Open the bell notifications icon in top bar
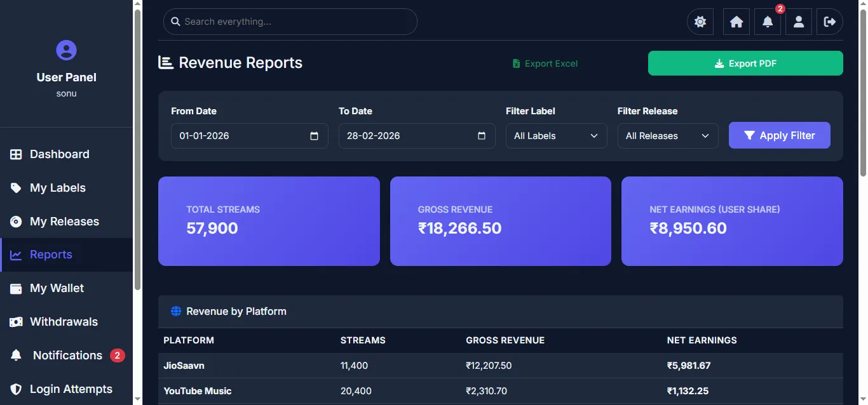The width and height of the screenshot is (868, 405). click(768, 22)
